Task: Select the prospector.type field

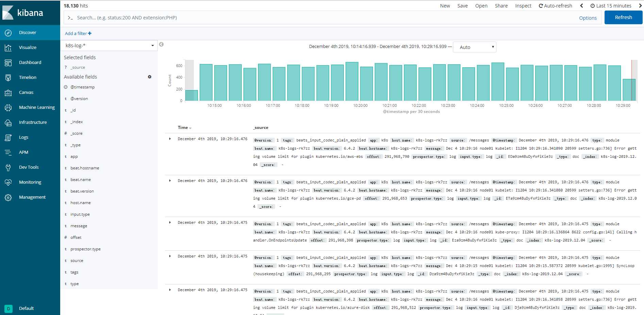Action: point(85,249)
